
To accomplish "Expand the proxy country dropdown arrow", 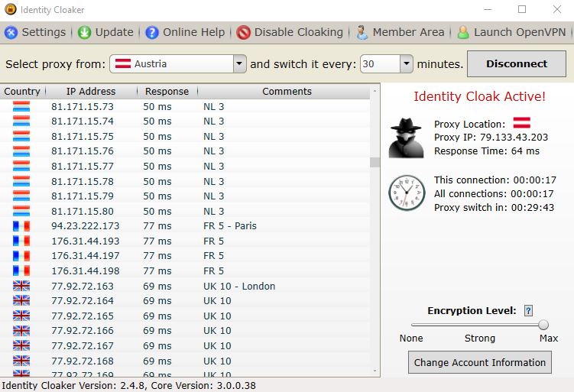I will (x=239, y=63).
